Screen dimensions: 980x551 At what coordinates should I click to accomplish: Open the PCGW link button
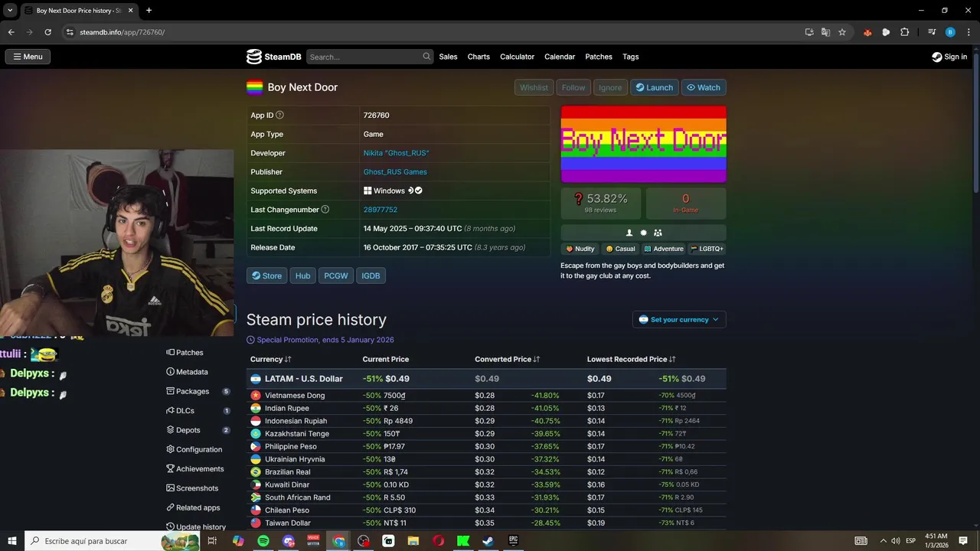[x=336, y=275]
